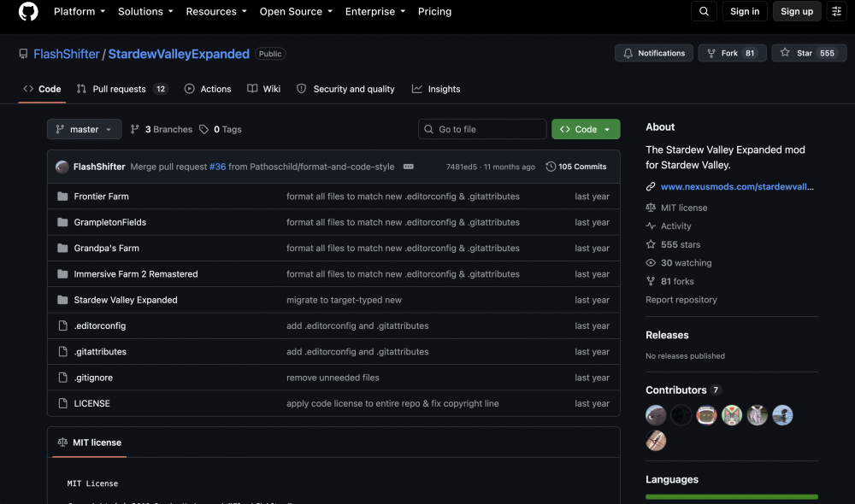Open first contributor avatar in Contributors
This screenshot has width=855, height=504.
(x=656, y=415)
